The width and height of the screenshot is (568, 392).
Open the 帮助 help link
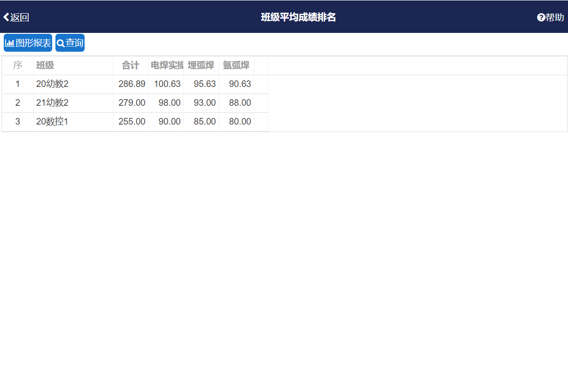pos(551,17)
